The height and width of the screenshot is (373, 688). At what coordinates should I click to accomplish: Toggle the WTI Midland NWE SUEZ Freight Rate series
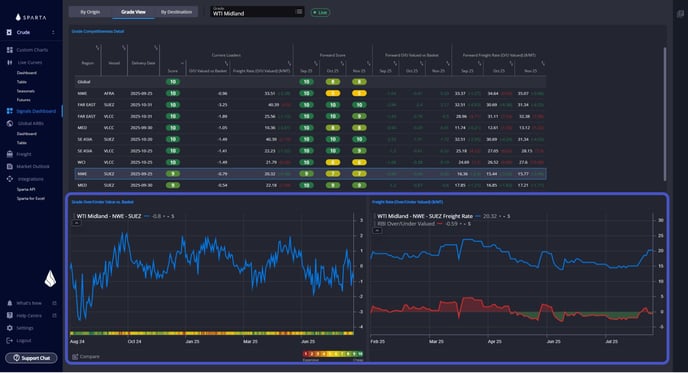[x=425, y=216]
